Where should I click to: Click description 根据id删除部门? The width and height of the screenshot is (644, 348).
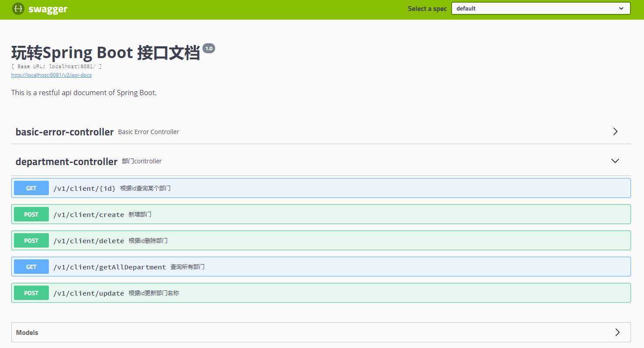(x=148, y=241)
